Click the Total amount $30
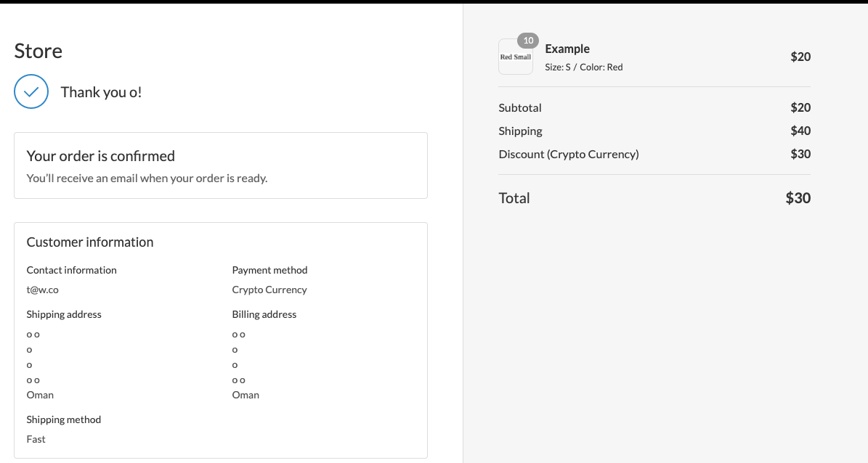 798,198
